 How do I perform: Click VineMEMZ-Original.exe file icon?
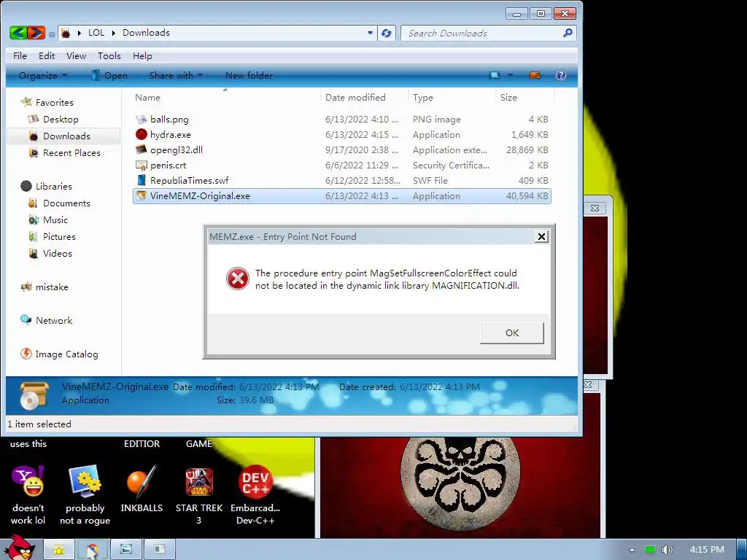pyautogui.click(x=141, y=195)
